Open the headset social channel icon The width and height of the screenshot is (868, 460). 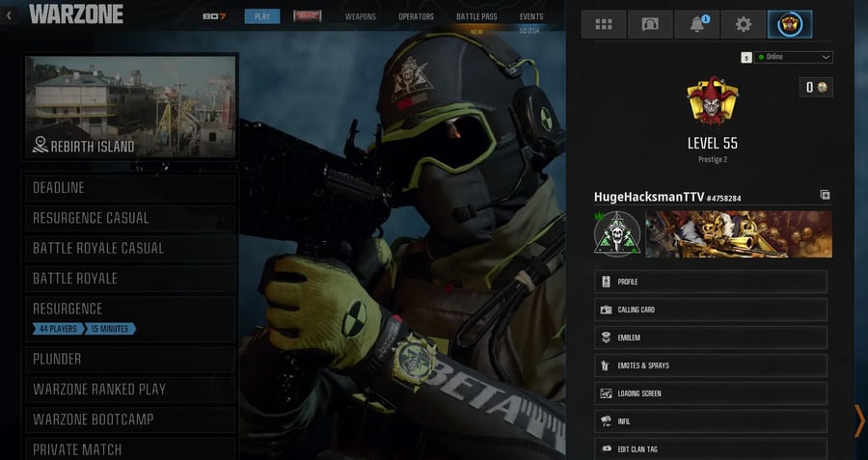[650, 25]
